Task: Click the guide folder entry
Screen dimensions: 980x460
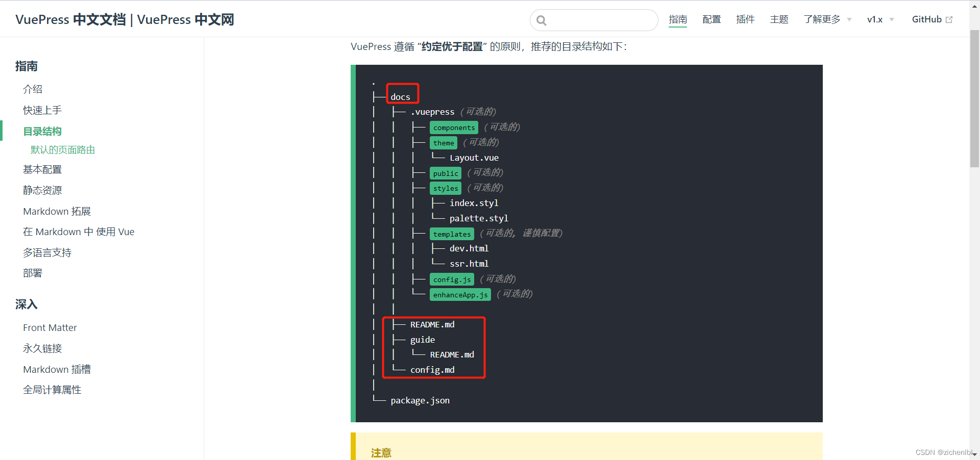Action: [x=423, y=340]
